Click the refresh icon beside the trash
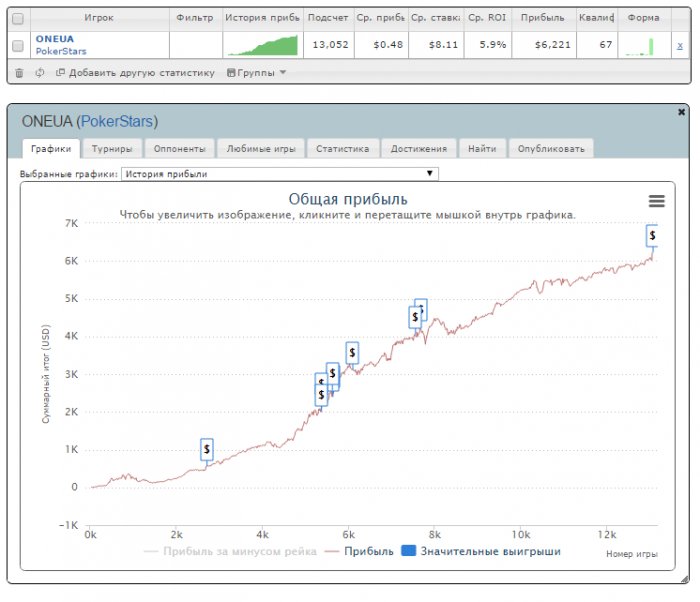This screenshot has width=700, height=602. pyautogui.click(x=40, y=72)
